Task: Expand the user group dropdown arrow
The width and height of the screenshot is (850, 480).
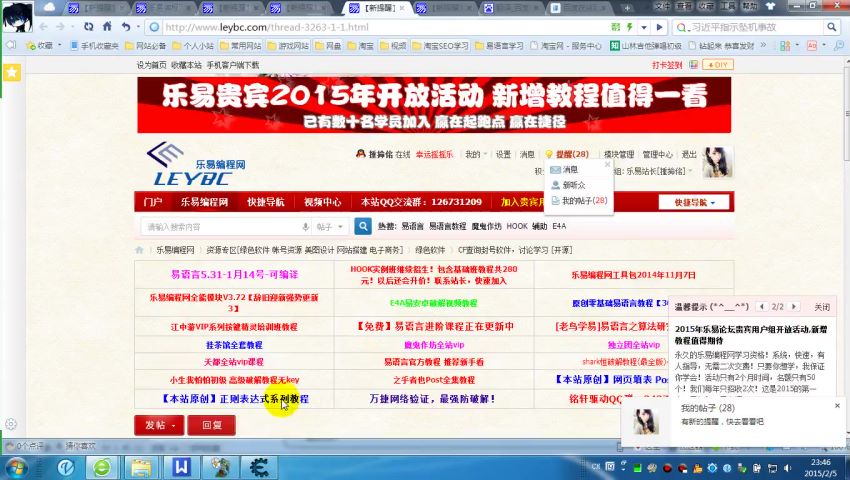Action: click(690, 171)
